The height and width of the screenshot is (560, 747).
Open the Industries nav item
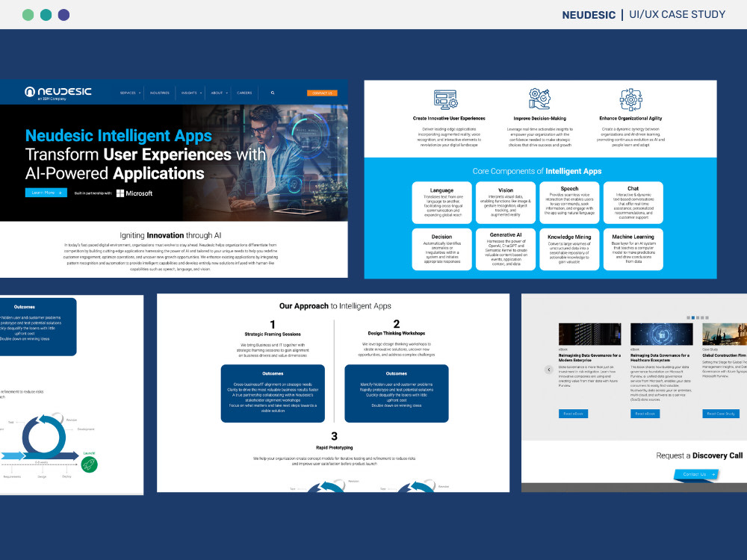pyautogui.click(x=160, y=93)
